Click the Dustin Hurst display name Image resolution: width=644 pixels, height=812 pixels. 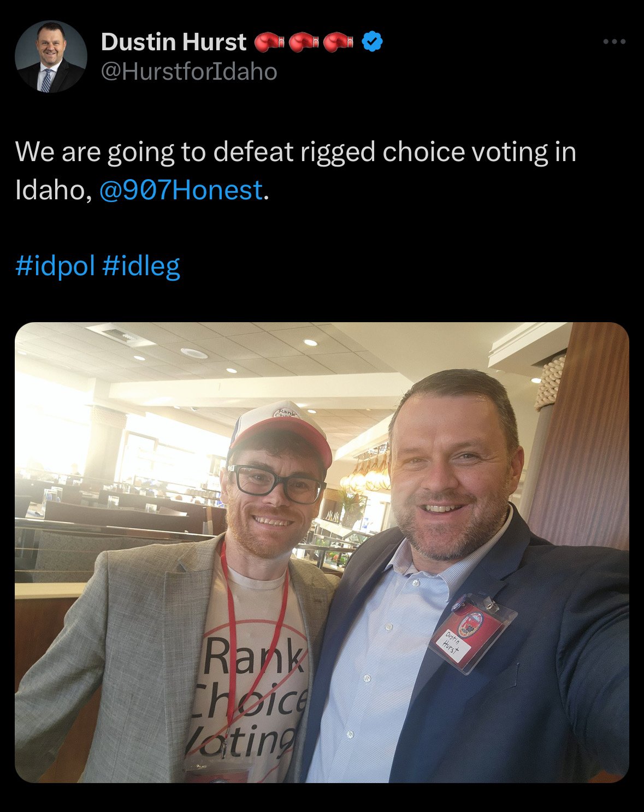click(x=174, y=42)
